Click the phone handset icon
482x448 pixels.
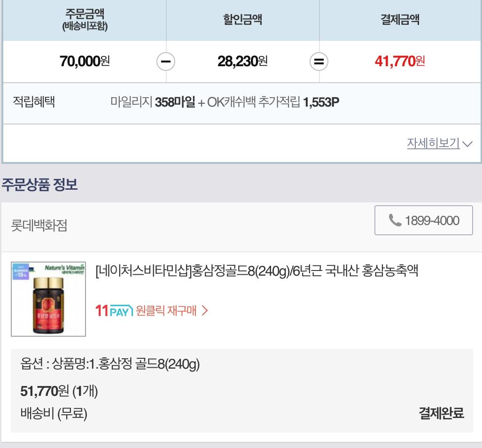point(395,220)
